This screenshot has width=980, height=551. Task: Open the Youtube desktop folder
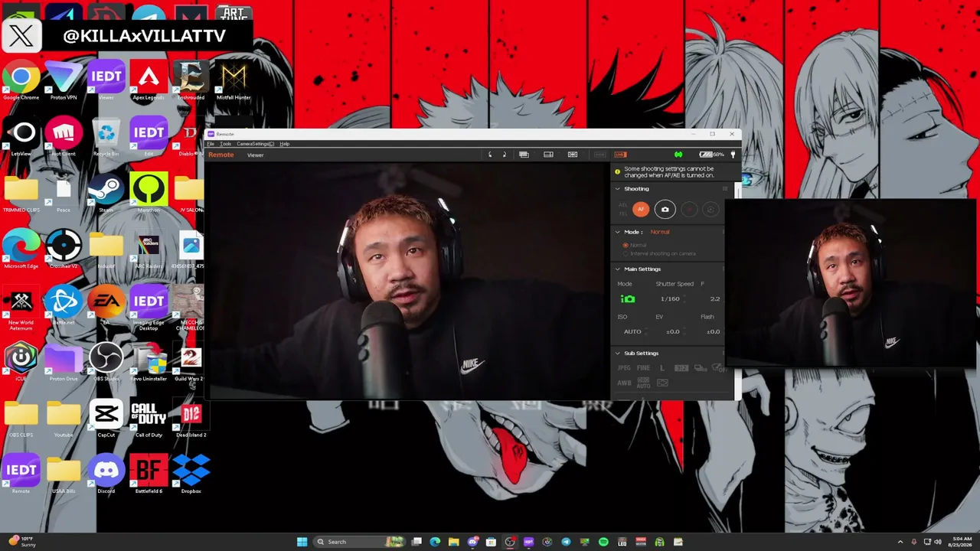click(x=64, y=419)
